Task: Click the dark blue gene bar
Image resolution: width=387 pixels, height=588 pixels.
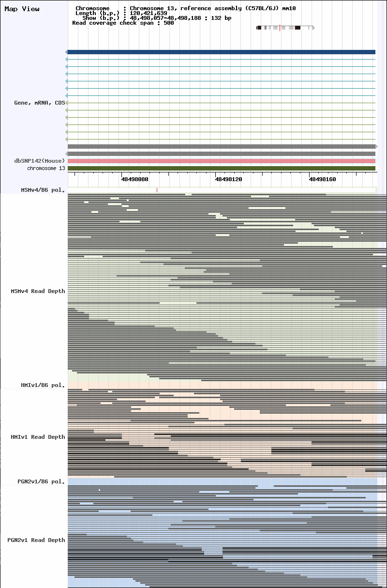Action: [221, 52]
